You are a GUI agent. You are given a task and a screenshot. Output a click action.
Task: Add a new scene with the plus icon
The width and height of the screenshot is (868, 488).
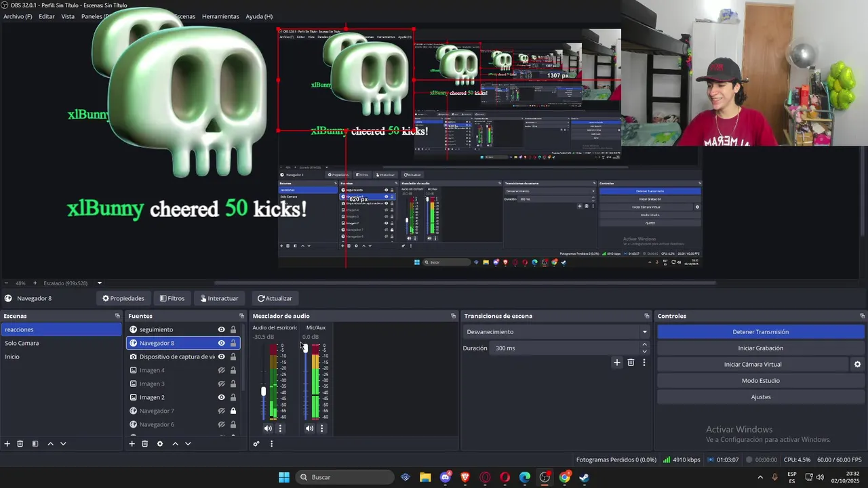coord(7,444)
